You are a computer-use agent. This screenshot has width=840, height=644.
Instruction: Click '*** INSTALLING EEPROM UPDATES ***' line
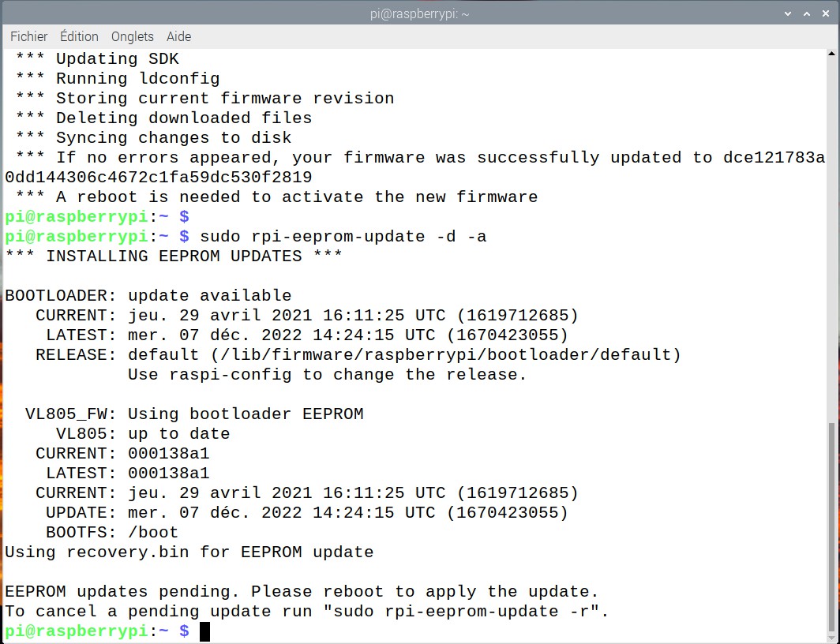click(174, 256)
